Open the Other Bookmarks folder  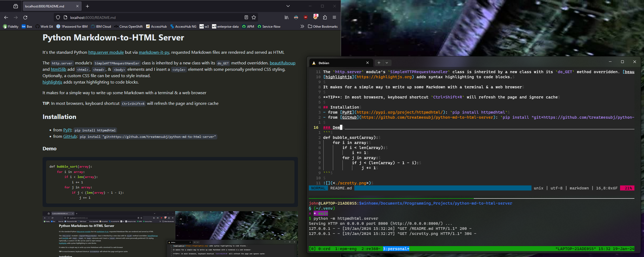(x=323, y=27)
